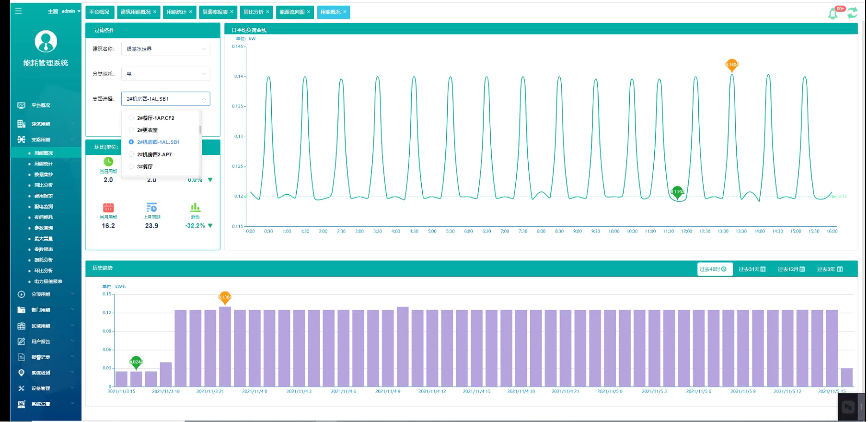Click the 系统检测 location pin icon
Image resolution: width=868 pixels, height=422 pixels.
click(x=21, y=373)
